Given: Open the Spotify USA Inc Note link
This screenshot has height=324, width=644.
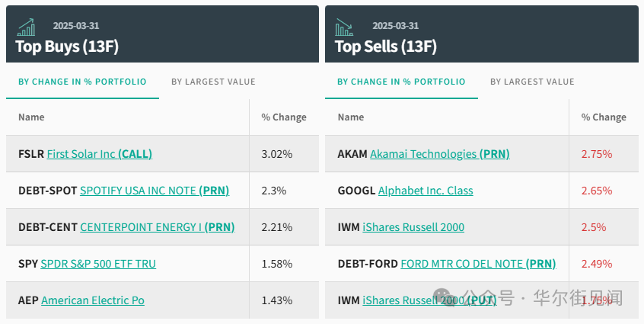Looking at the screenshot, I should coord(154,191).
